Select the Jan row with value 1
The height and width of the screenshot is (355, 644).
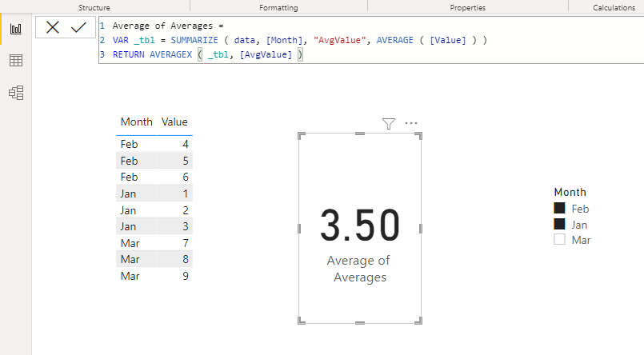pyautogui.click(x=154, y=193)
